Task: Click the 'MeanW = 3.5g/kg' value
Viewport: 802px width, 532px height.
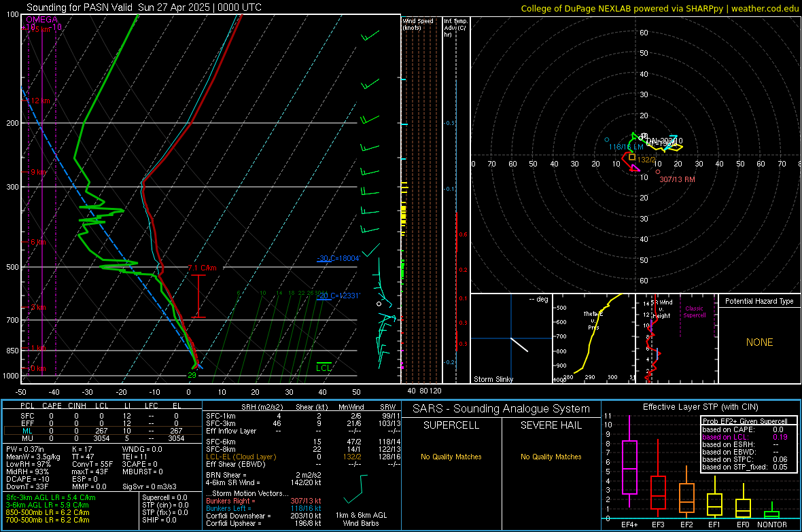Action: click(x=33, y=457)
